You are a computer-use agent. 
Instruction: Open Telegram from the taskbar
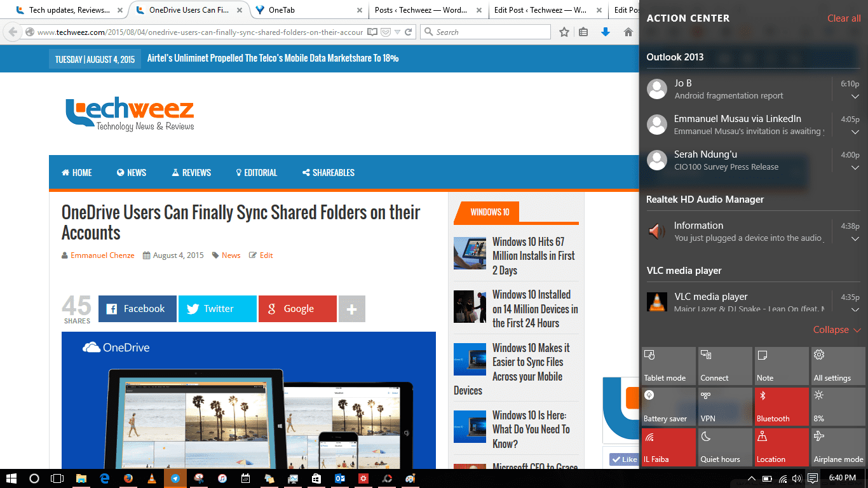tap(175, 478)
